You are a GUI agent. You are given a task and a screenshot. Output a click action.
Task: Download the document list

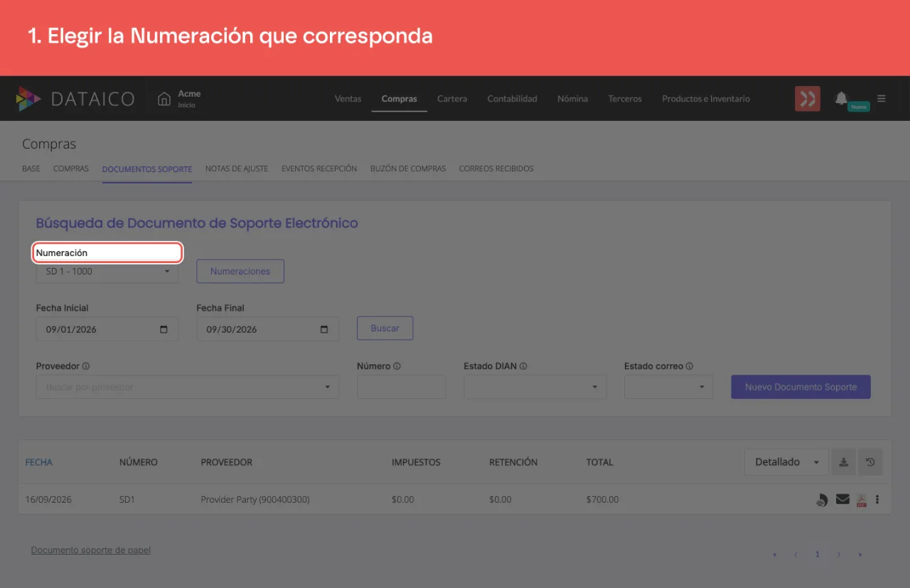click(843, 462)
